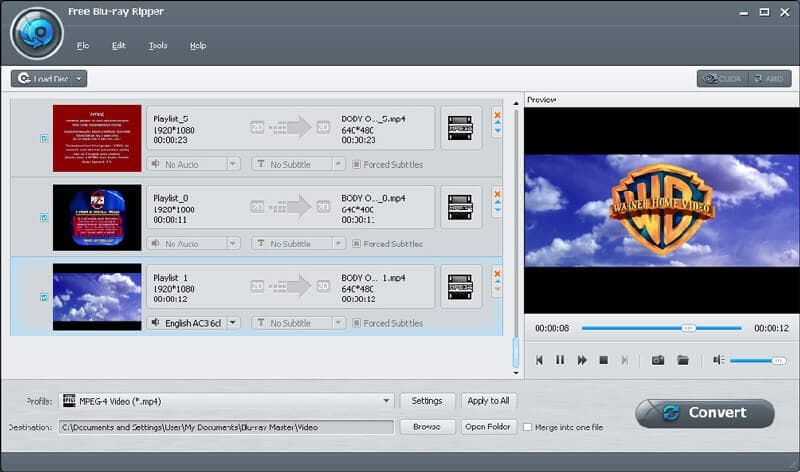Stop the preview video

[603, 360]
